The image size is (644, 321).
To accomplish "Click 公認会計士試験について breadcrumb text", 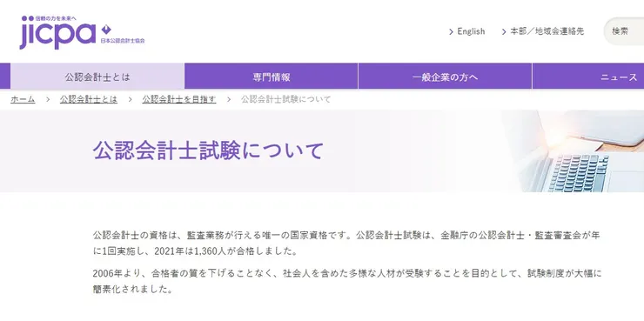I will pos(285,99).
